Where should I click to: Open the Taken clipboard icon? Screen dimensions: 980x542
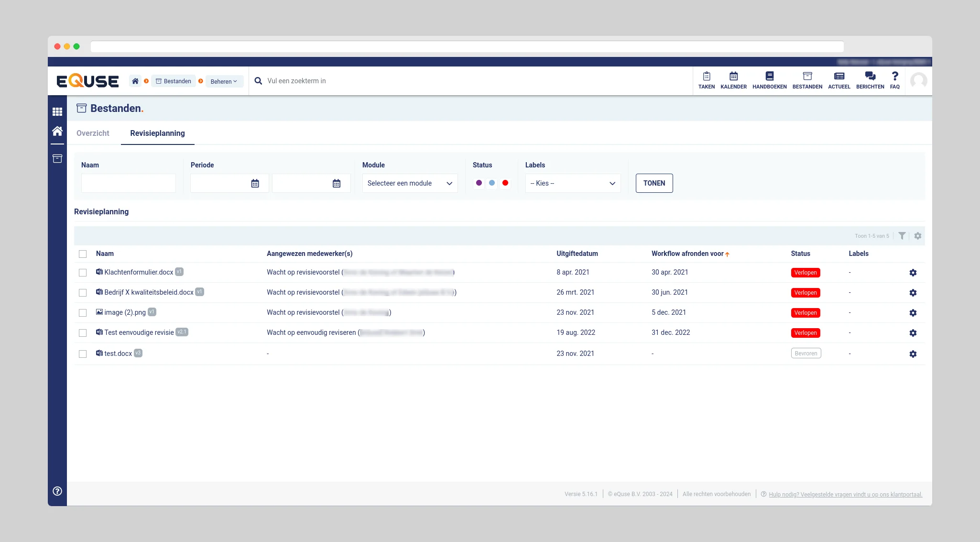click(706, 77)
